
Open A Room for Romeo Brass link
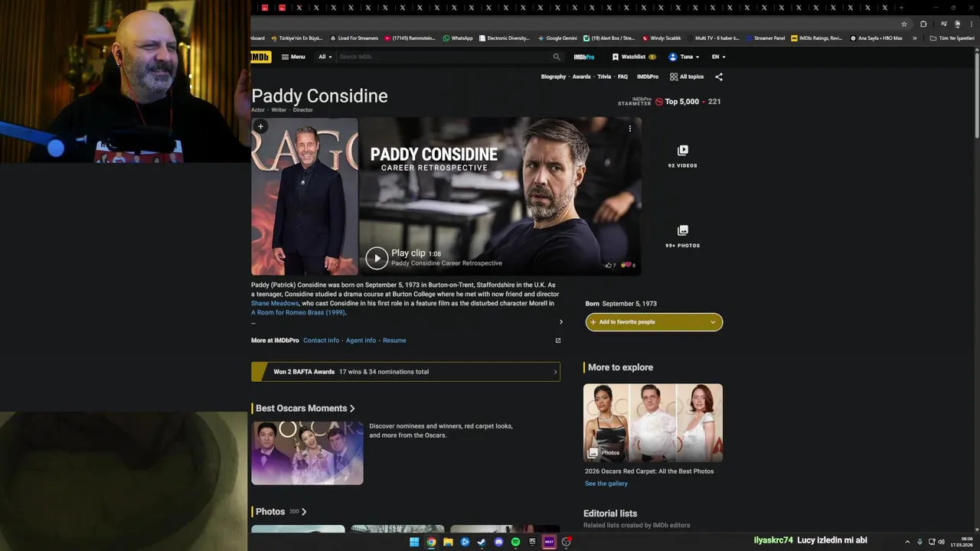[298, 313]
